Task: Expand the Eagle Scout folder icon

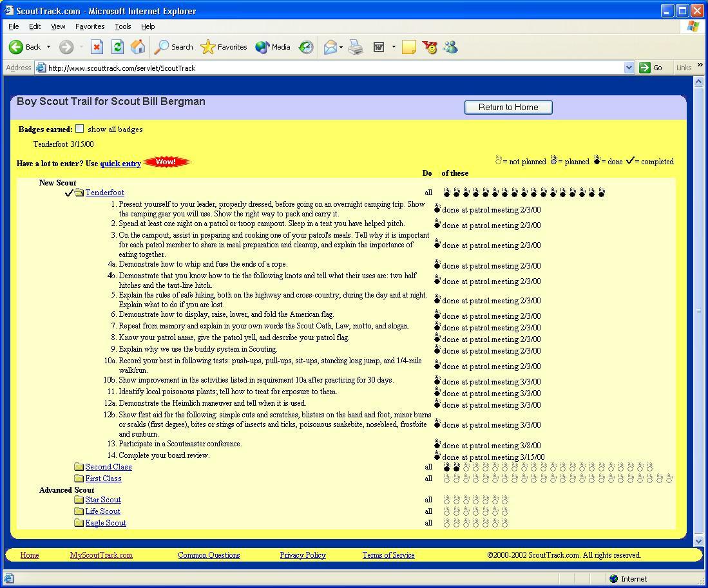Action: coord(79,522)
